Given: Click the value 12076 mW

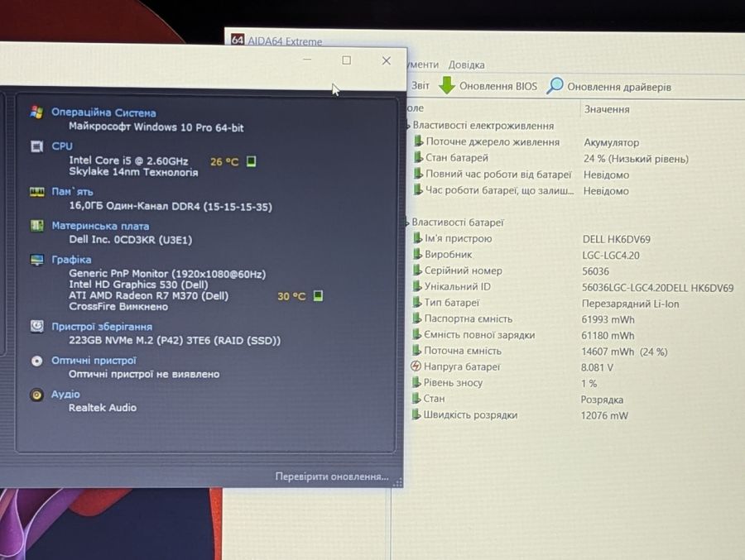Looking at the screenshot, I should click(604, 415).
